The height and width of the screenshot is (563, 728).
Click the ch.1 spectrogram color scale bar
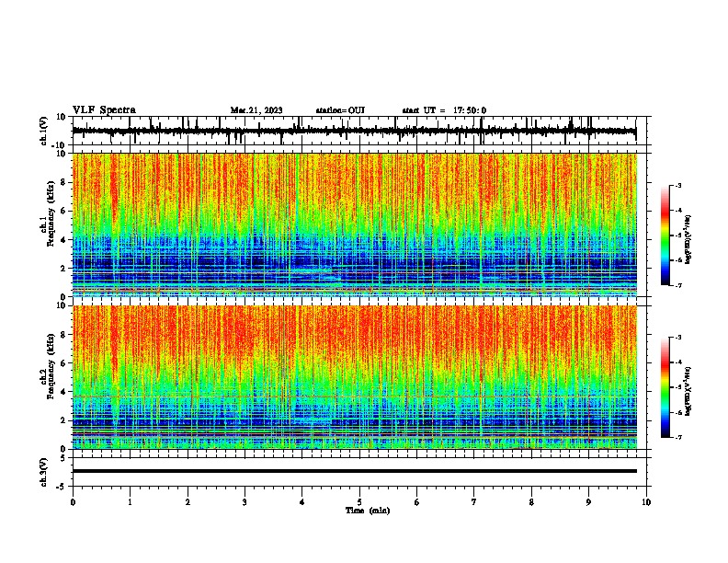click(x=665, y=236)
